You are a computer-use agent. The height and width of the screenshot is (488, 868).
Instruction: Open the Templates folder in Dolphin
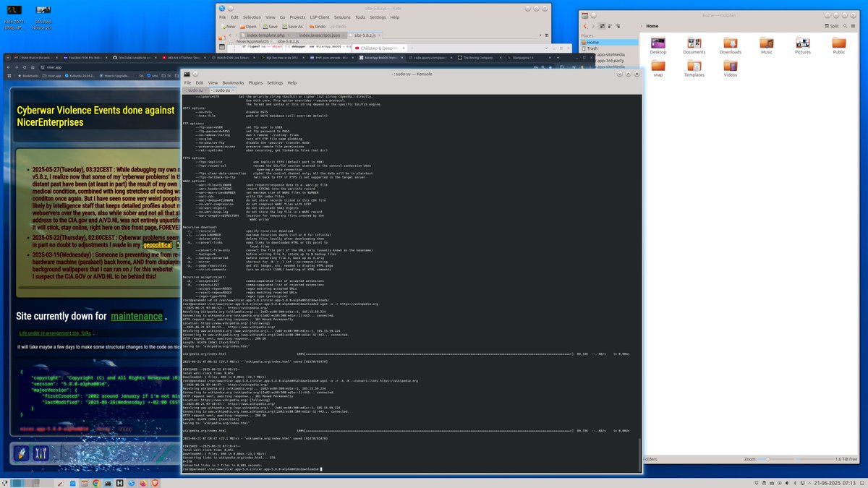(x=694, y=68)
